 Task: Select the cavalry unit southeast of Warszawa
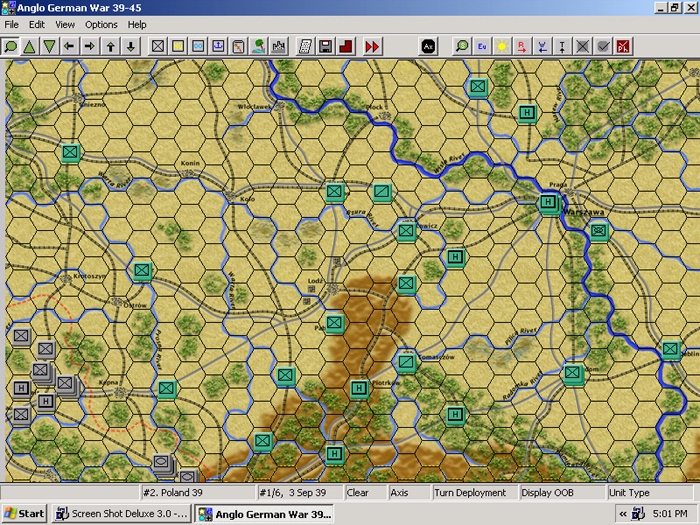[599, 231]
